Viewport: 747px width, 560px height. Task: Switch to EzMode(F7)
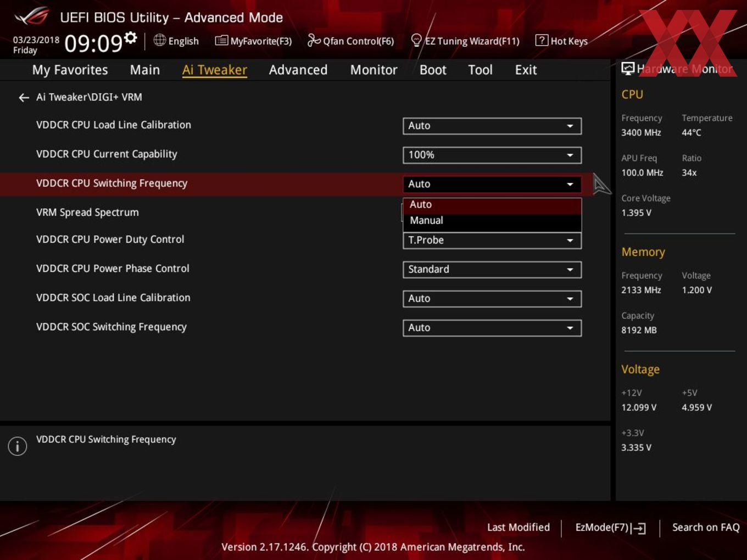pyautogui.click(x=610, y=528)
